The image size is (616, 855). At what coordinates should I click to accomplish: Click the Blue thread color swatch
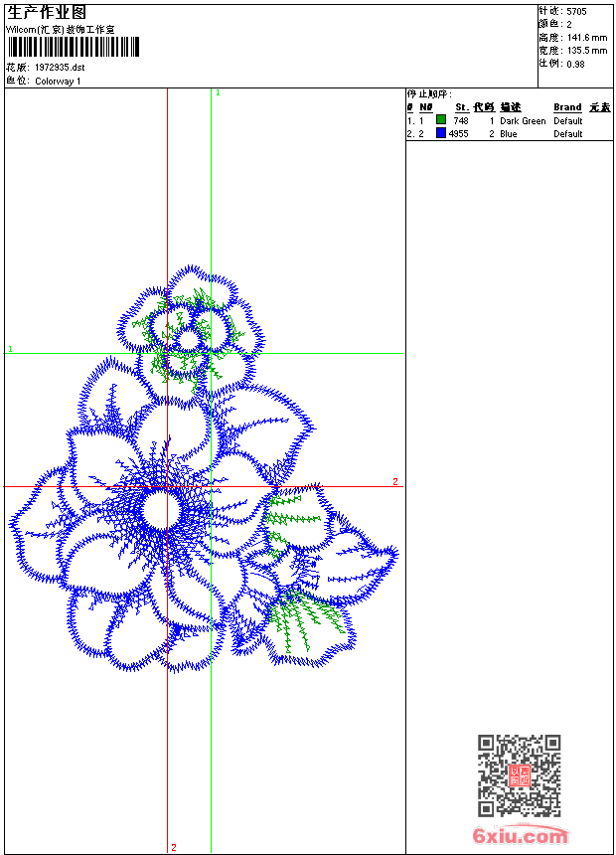click(441, 133)
